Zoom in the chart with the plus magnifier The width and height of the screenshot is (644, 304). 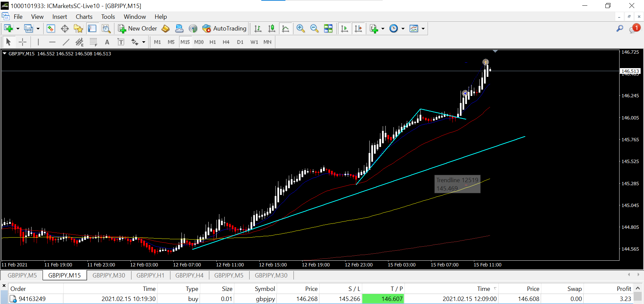coord(300,29)
